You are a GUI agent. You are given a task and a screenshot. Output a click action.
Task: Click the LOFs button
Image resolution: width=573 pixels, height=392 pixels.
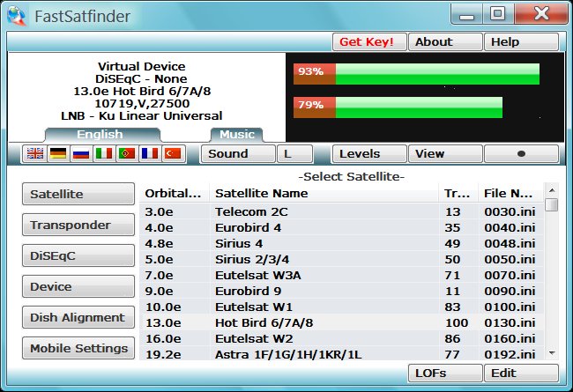point(445,373)
